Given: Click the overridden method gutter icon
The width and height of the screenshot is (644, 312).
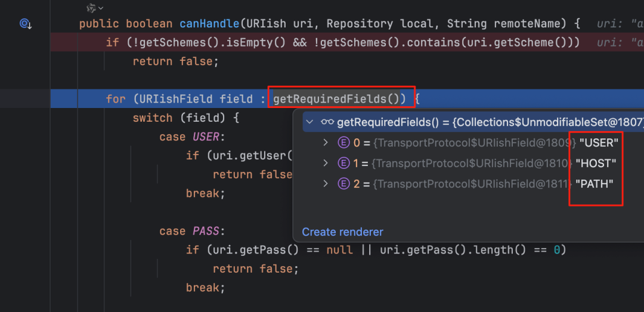Looking at the screenshot, I should tap(25, 24).
